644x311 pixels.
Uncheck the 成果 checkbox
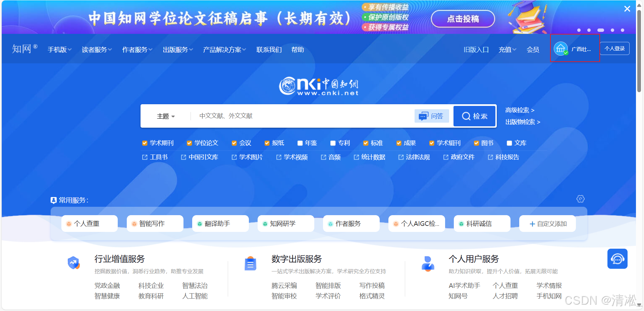(398, 143)
